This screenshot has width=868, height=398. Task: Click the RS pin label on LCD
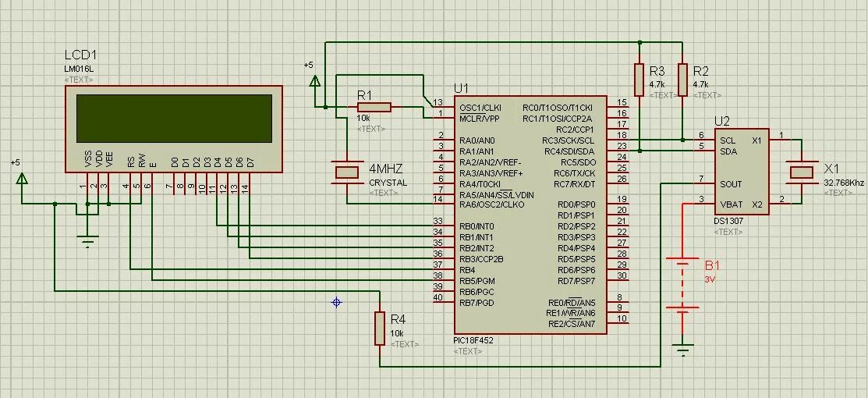[x=131, y=162]
